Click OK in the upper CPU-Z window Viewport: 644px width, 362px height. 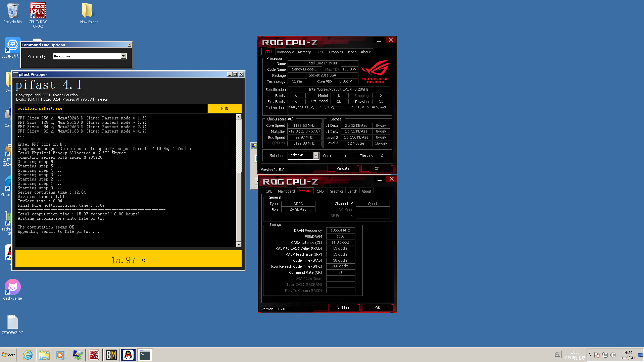pyautogui.click(x=377, y=168)
